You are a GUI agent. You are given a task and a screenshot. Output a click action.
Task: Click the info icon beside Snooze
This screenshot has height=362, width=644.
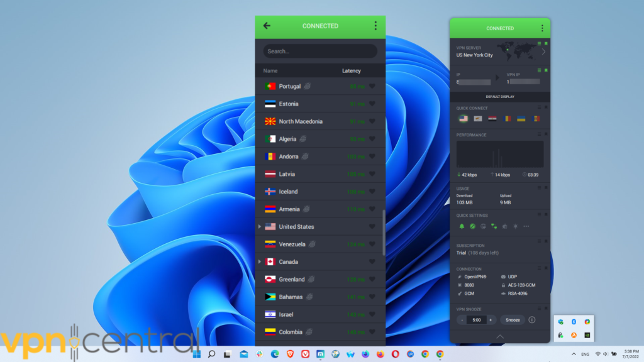pyautogui.click(x=532, y=320)
